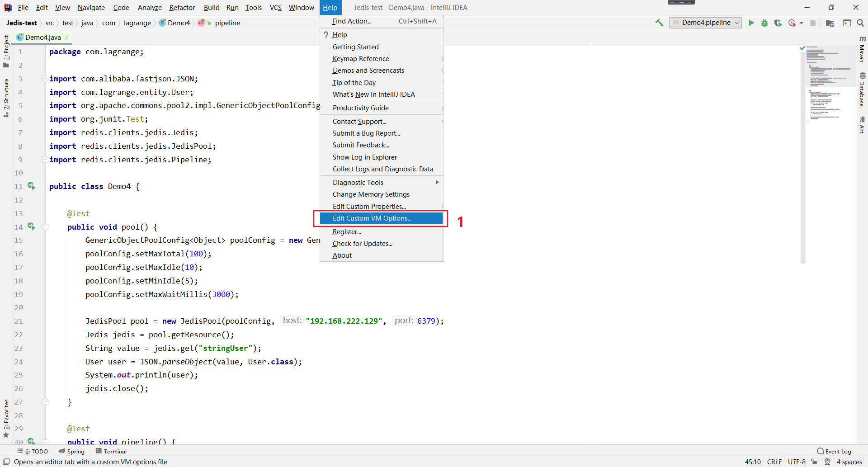Click Register menu entry

click(381, 231)
